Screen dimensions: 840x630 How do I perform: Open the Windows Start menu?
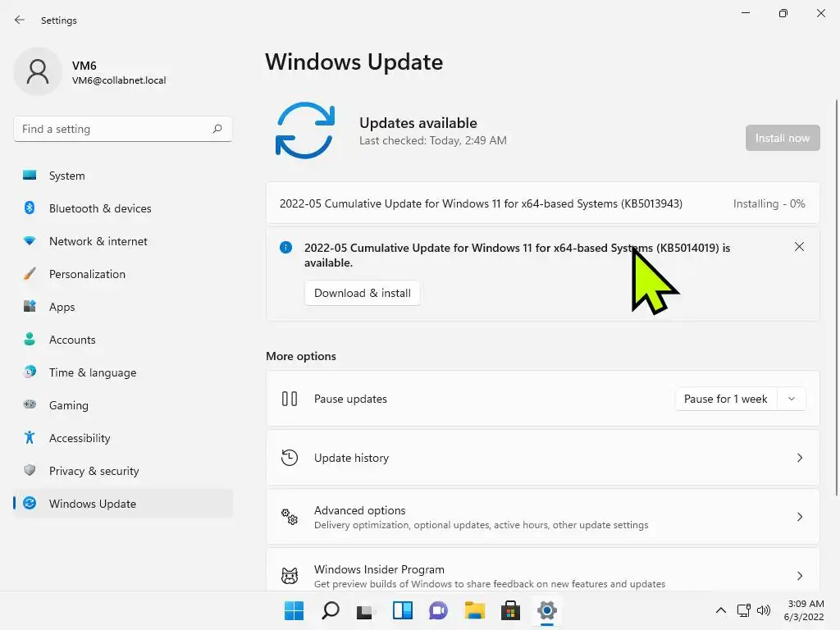[294, 610]
